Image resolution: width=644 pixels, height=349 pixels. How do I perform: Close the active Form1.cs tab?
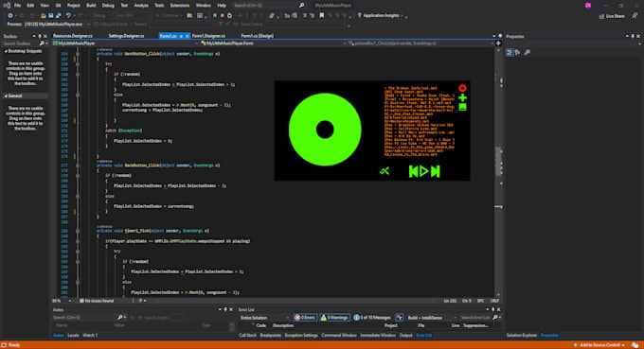[188, 36]
